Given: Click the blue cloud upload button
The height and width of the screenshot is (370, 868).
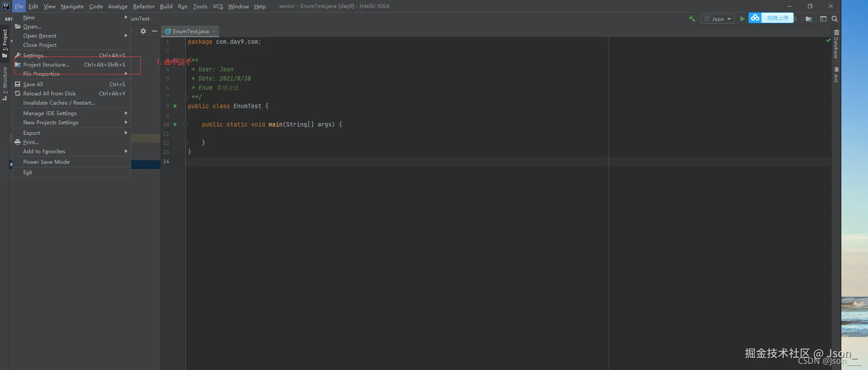Looking at the screenshot, I should (771, 18).
